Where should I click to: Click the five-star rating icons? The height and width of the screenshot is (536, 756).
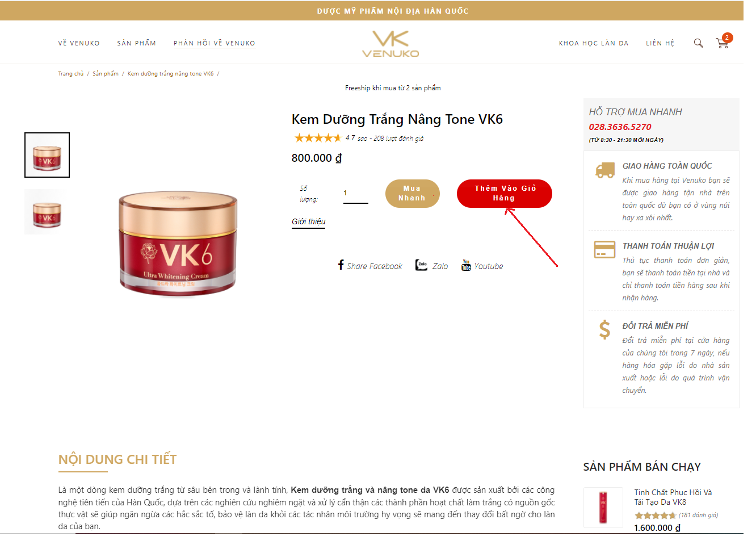pos(318,138)
